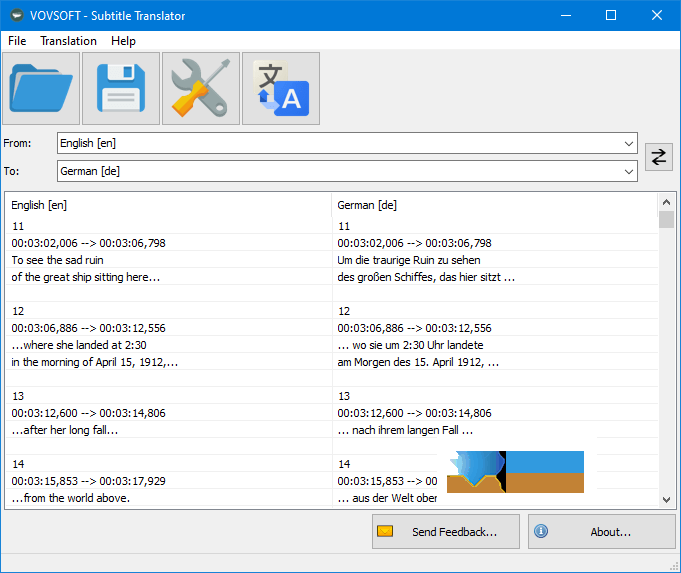
Task: Click the From field showing English [en]
Action: tap(347, 143)
